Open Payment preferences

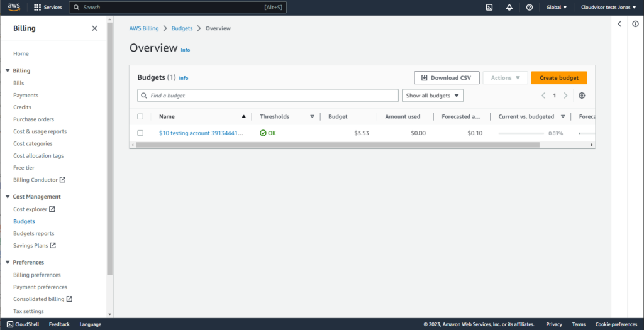click(x=40, y=287)
